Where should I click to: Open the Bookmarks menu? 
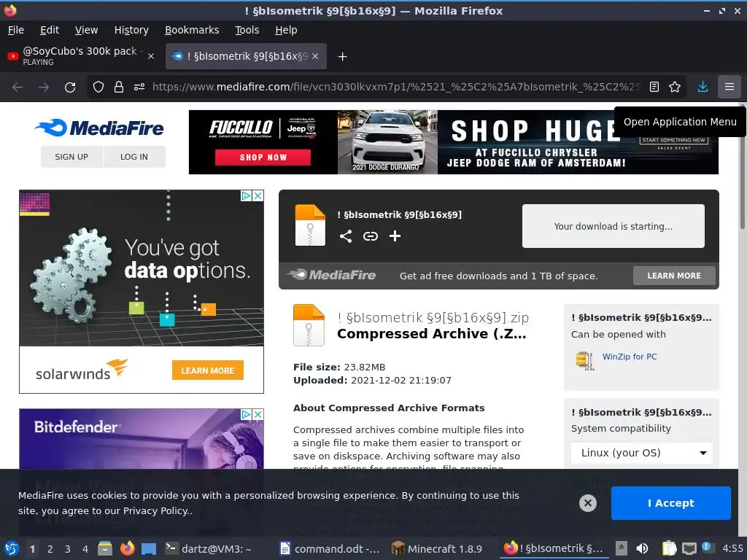tap(192, 30)
